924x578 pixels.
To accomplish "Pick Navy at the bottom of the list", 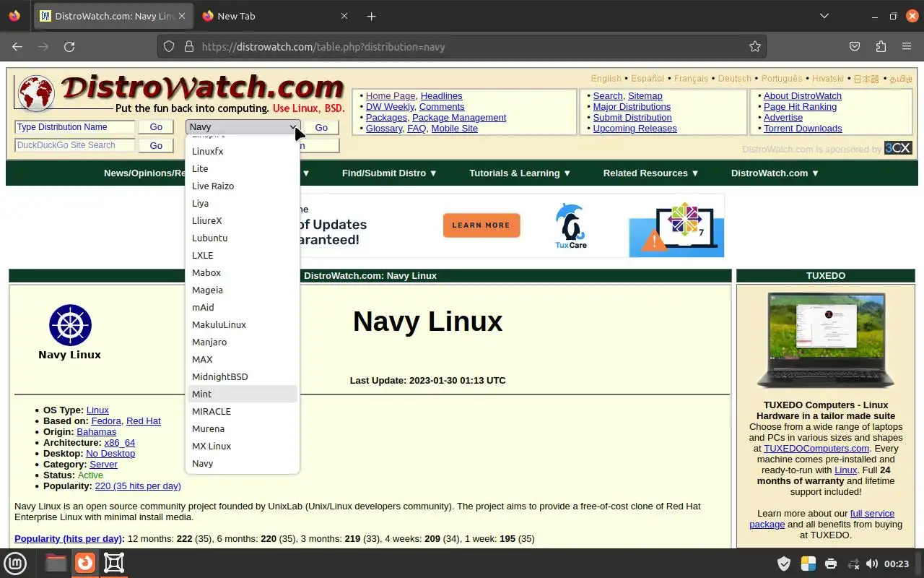I will (x=243, y=463).
